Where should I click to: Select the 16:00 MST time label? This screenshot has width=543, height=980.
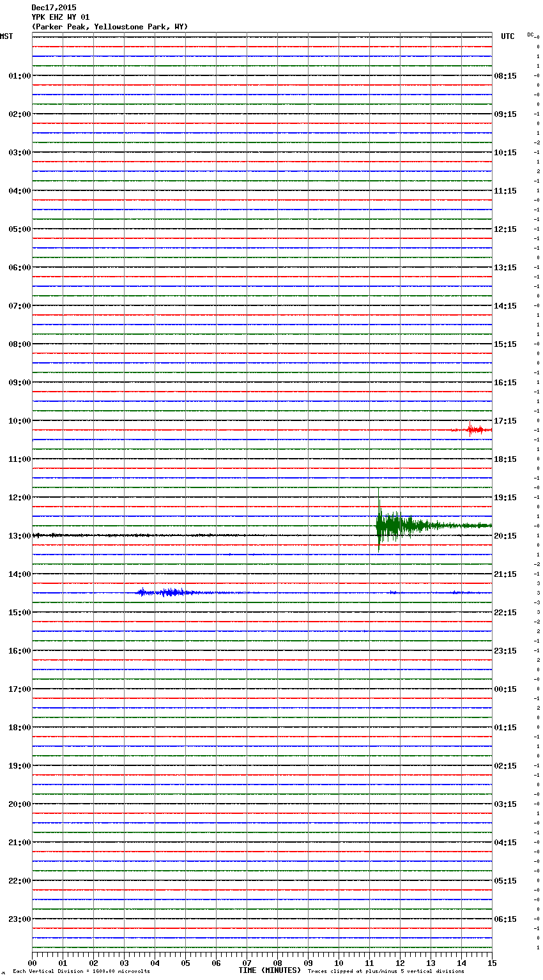click(x=20, y=651)
